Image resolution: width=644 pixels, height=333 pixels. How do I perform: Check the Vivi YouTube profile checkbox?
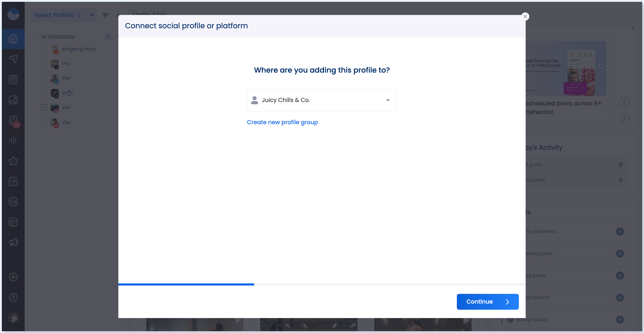pyautogui.click(x=44, y=122)
